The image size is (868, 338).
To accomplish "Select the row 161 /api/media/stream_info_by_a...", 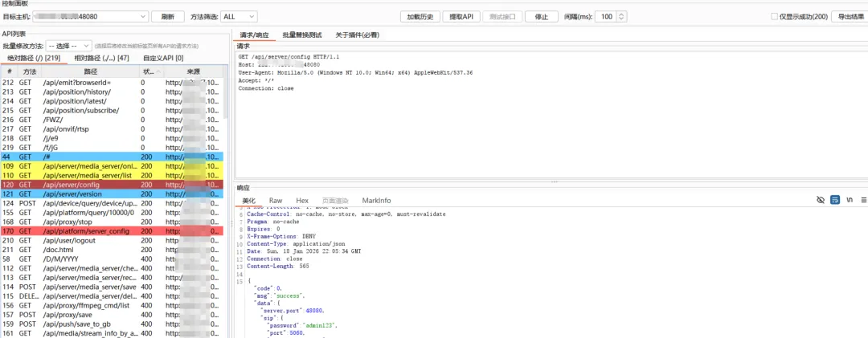I will click(111, 333).
